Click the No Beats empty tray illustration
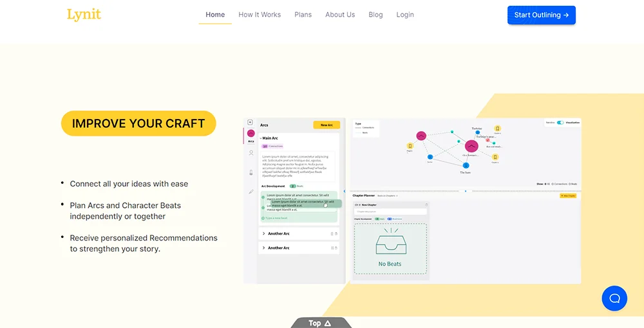644x328 pixels. coord(390,242)
